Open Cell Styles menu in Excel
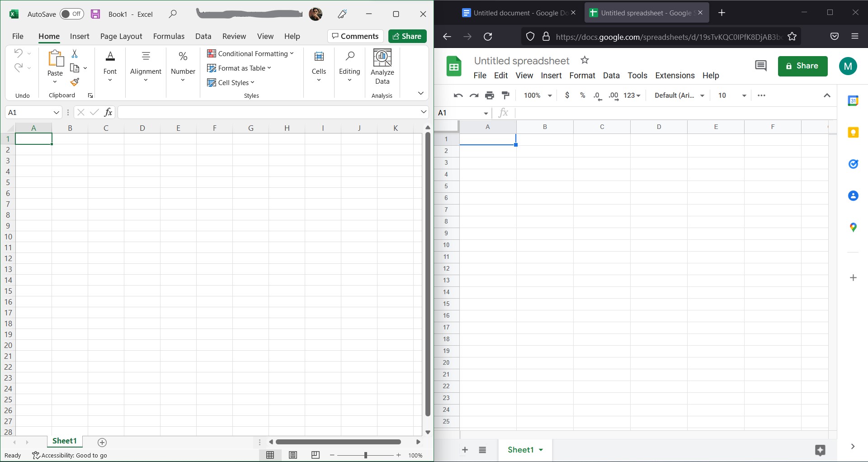The height and width of the screenshot is (462, 868). pyautogui.click(x=231, y=82)
